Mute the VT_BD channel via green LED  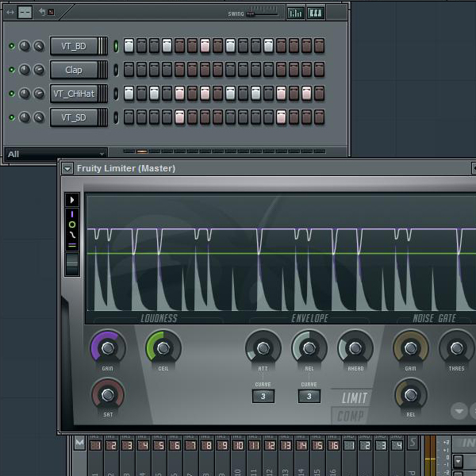tap(12, 46)
